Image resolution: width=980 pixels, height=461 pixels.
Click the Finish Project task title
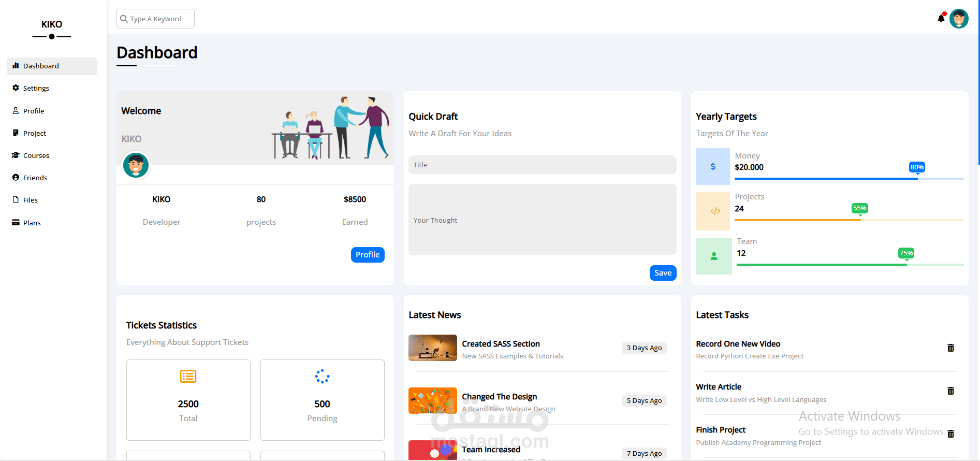721,430
